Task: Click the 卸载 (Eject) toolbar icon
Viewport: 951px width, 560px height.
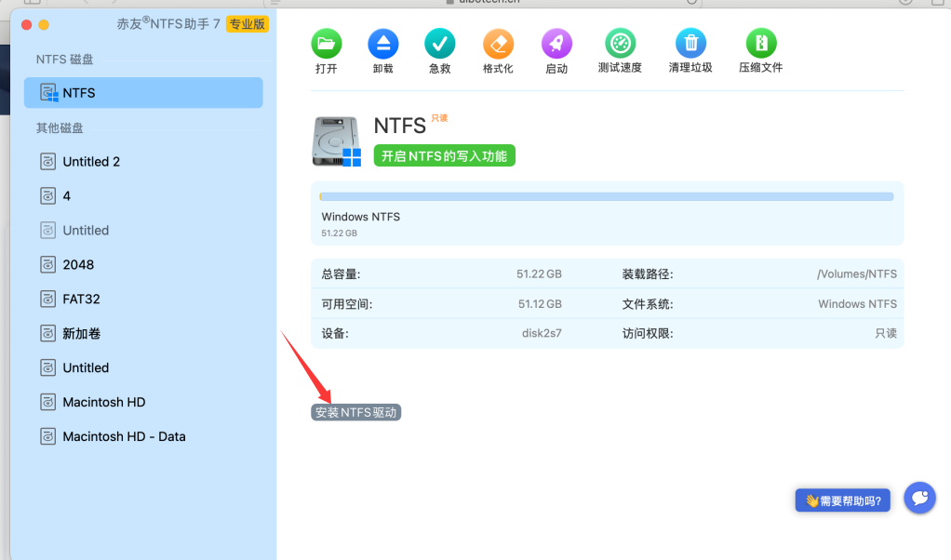Action: pyautogui.click(x=383, y=44)
